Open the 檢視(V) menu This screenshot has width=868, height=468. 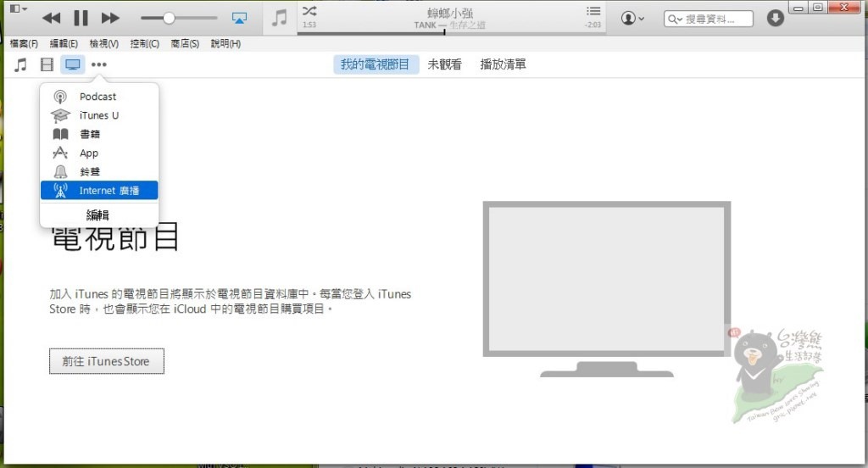[x=104, y=44]
